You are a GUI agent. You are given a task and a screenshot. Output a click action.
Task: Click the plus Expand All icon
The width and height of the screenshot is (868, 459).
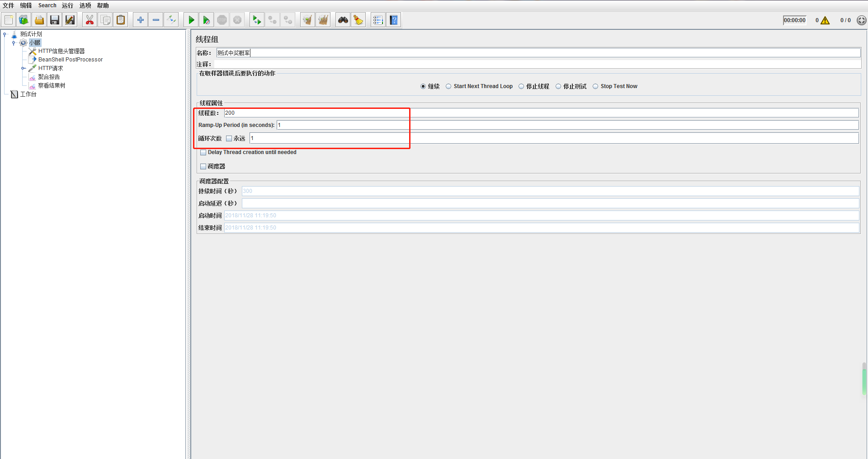(141, 20)
